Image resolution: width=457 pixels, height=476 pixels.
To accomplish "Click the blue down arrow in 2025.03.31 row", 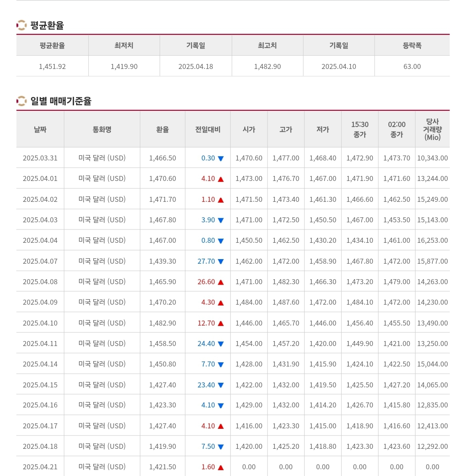I will (x=221, y=158).
